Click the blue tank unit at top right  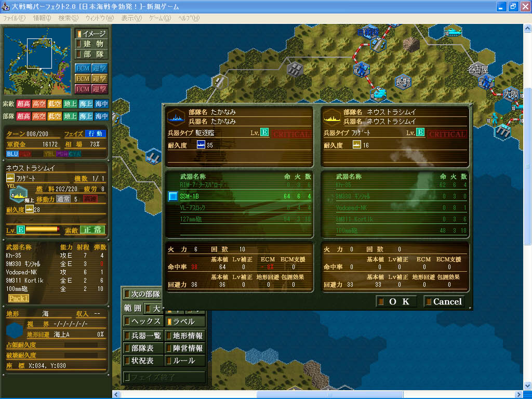453,32
